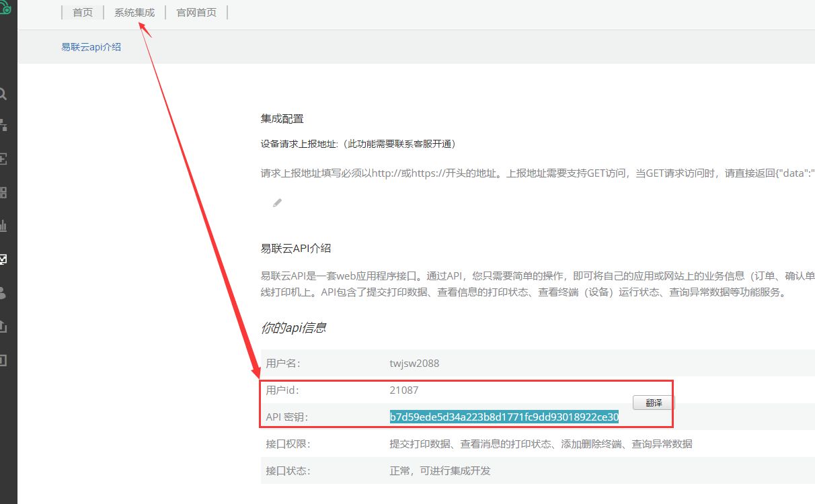Click the 集成配置 heading

click(x=282, y=118)
